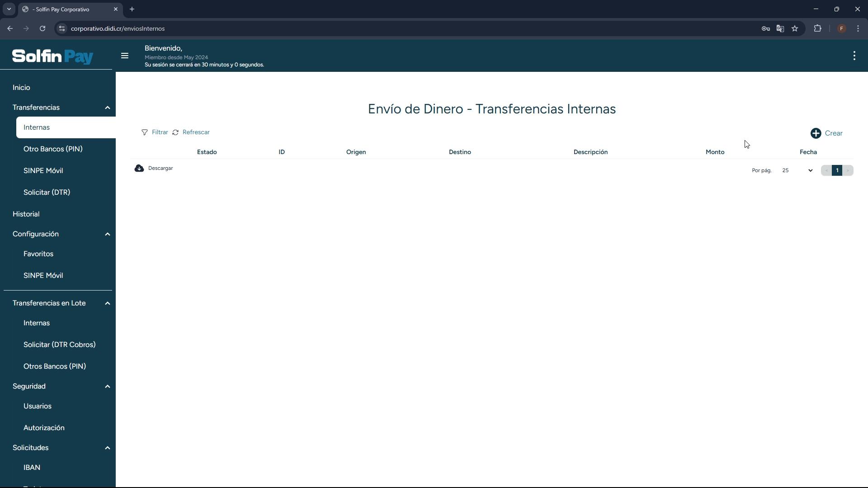This screenshot has width=868, height=488.
Task: Collapse the Configuración sidebar section
Action: [107, 234]
